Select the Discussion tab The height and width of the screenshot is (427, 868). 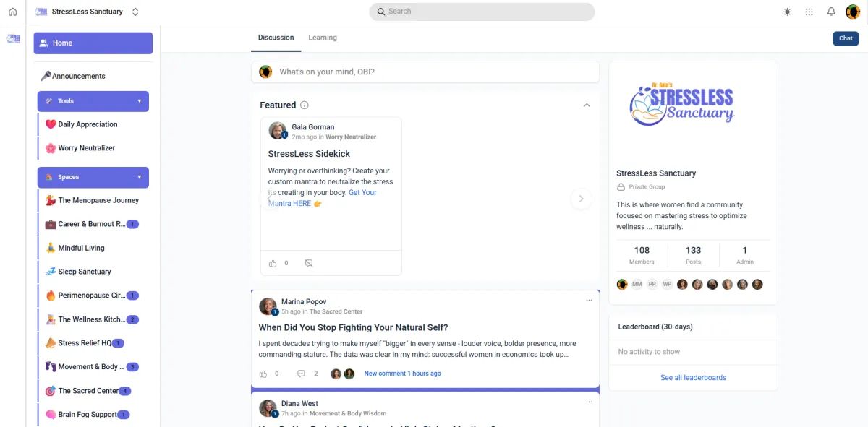click(x=276, y=38)
